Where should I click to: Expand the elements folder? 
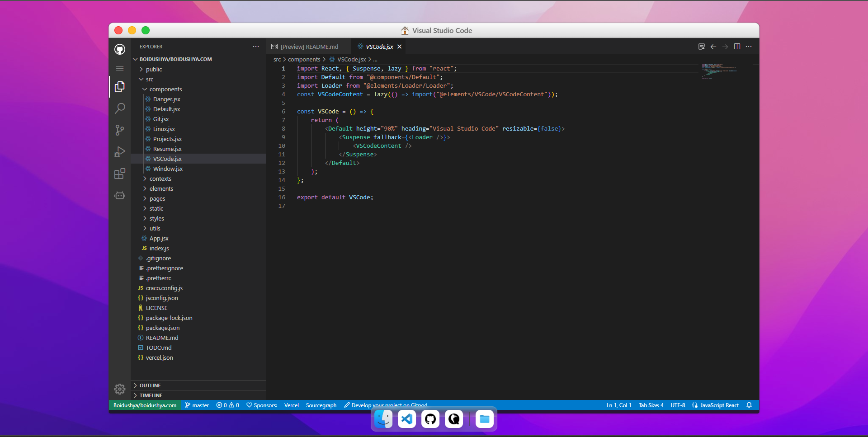tap(198, 188)
